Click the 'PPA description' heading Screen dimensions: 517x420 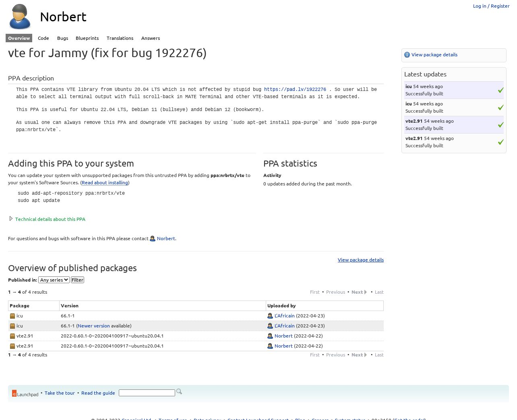[x=31, y=78]
